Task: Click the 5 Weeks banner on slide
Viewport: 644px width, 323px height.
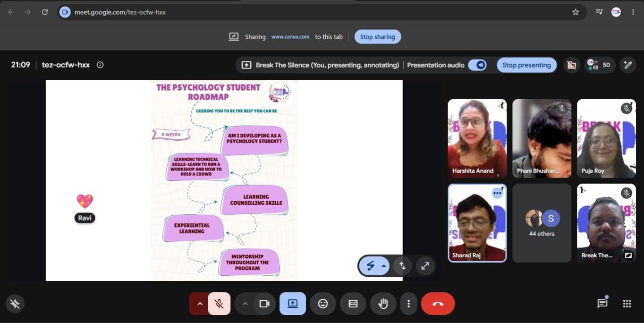Action: pos(171,135)
